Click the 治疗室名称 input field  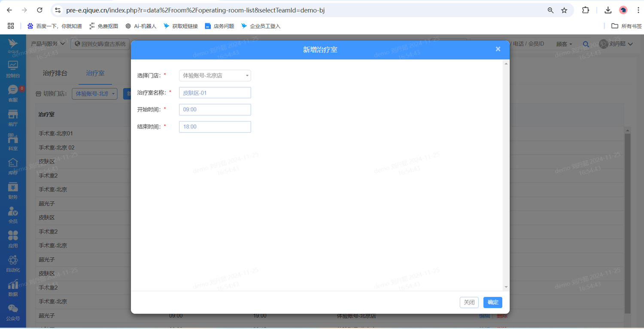pos(215,93)
